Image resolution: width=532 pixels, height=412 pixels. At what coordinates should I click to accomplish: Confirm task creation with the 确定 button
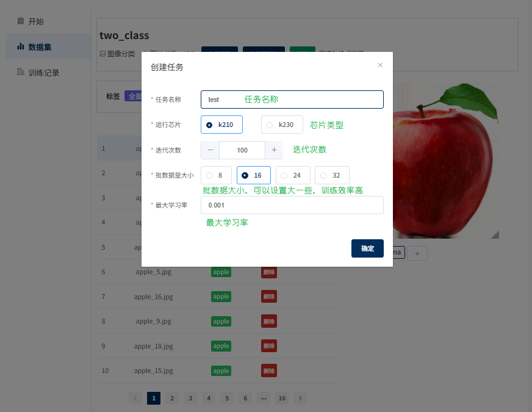pyautogui.click(x=367, y=248)
